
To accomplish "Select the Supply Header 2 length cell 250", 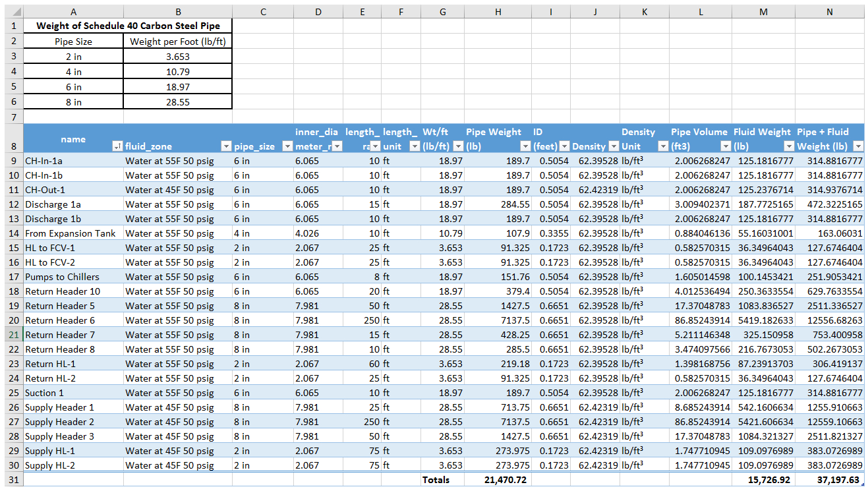I will click(362, 422).
